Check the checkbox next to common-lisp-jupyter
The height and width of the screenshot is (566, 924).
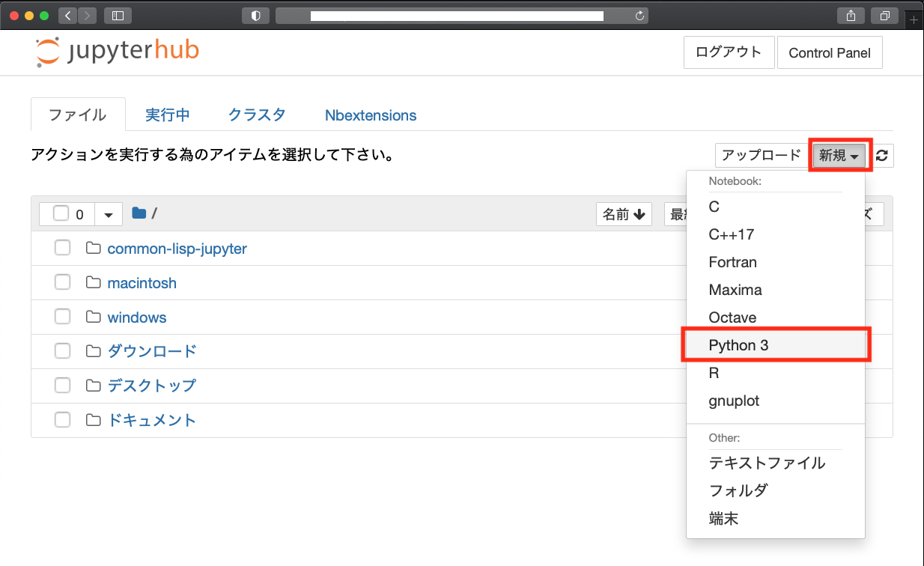62,247
